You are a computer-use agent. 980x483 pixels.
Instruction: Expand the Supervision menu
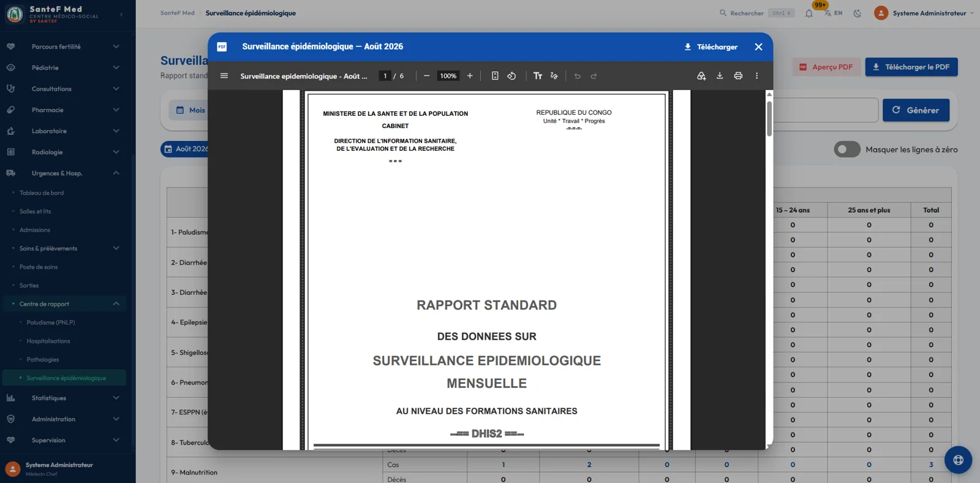coord(64,440)
